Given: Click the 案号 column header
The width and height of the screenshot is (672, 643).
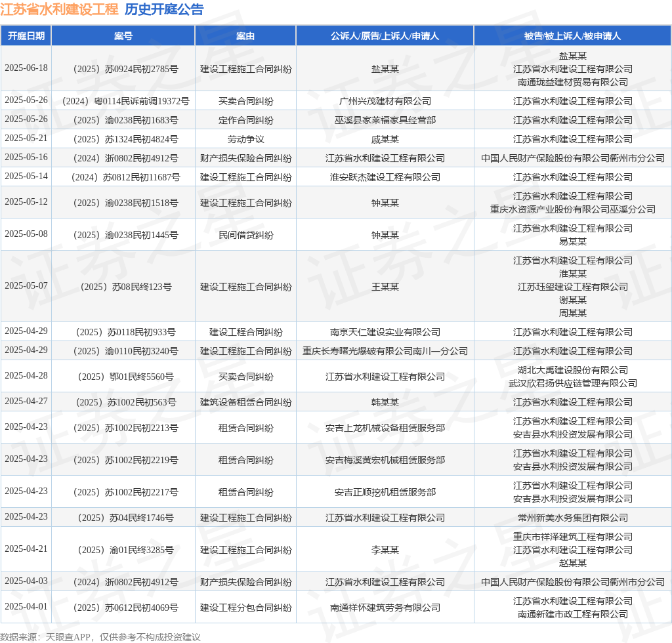Looking at the screenshot, I should coord(123,36).
